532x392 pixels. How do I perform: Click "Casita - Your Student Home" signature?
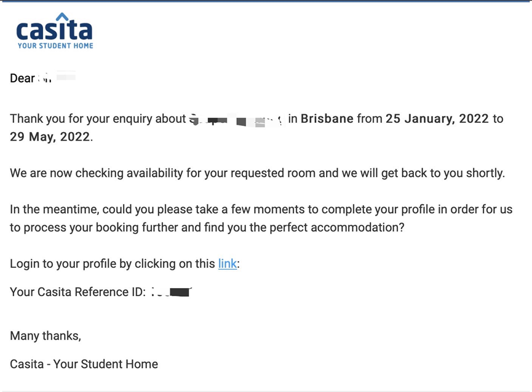84,364
